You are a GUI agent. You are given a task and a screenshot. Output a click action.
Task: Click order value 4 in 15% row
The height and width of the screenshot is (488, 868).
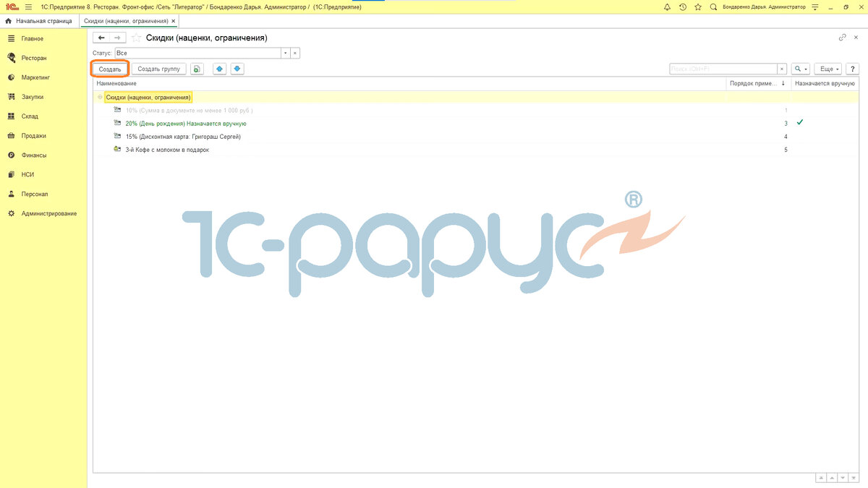pyautogui.click(x=786, y=137)
